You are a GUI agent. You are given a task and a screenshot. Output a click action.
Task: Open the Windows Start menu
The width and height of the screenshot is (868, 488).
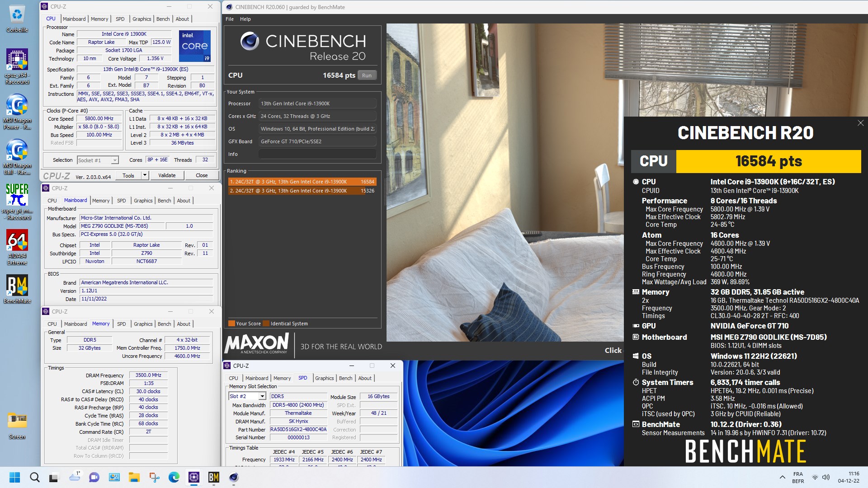[x=14, y=477]
